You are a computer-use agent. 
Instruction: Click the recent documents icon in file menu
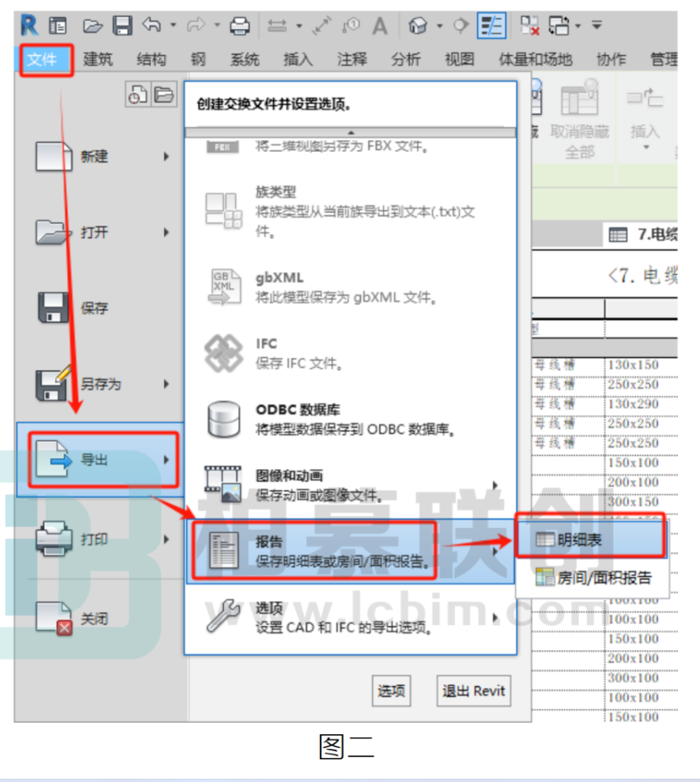(x=137, y=94)
